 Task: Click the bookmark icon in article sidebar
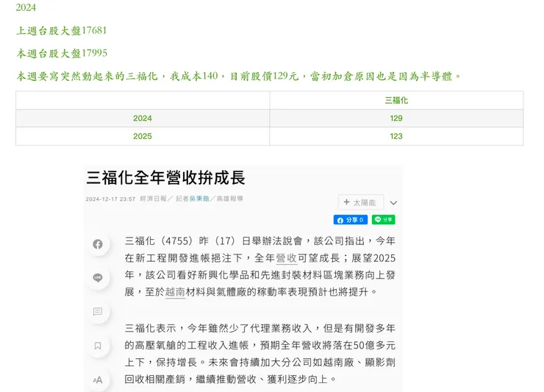tap(98, 346)
